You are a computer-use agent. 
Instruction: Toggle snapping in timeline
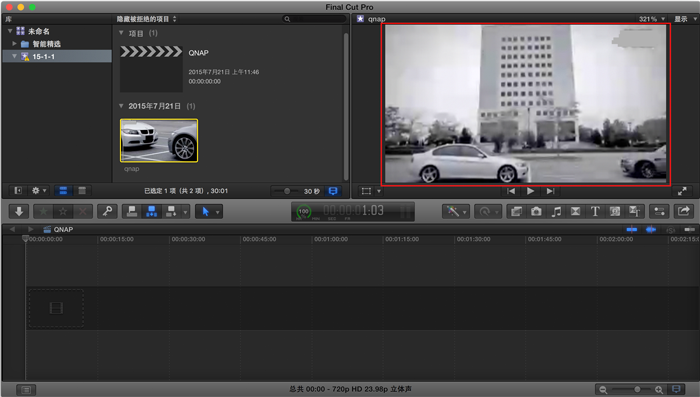[x=689, y=229]
